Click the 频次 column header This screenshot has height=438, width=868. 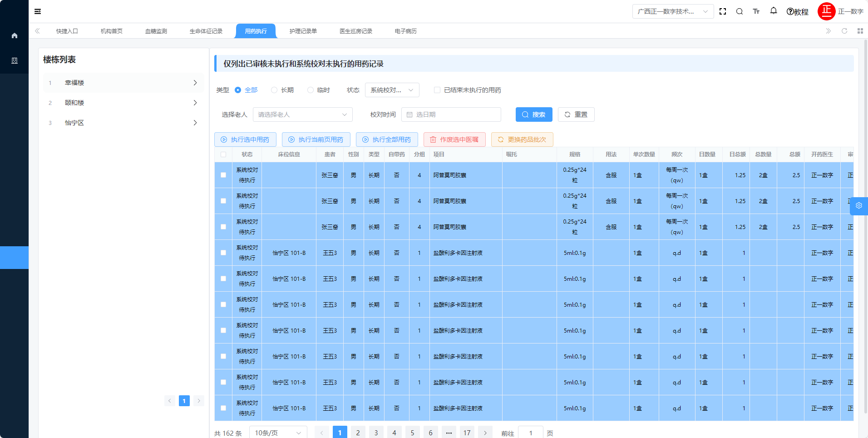(x=677, y=154)
